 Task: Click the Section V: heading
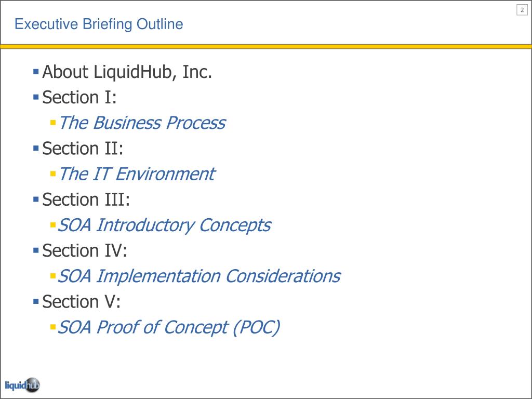coord(82,302)
